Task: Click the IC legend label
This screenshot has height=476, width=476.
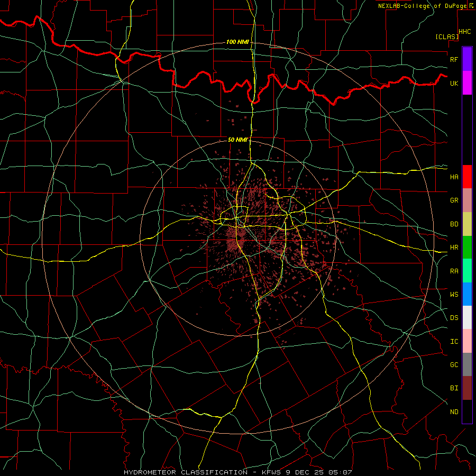Action: pos(454,342)
